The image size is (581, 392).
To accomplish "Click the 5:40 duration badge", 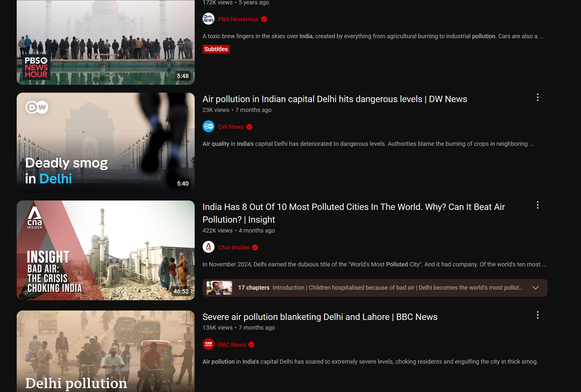I will pos(183,184).
